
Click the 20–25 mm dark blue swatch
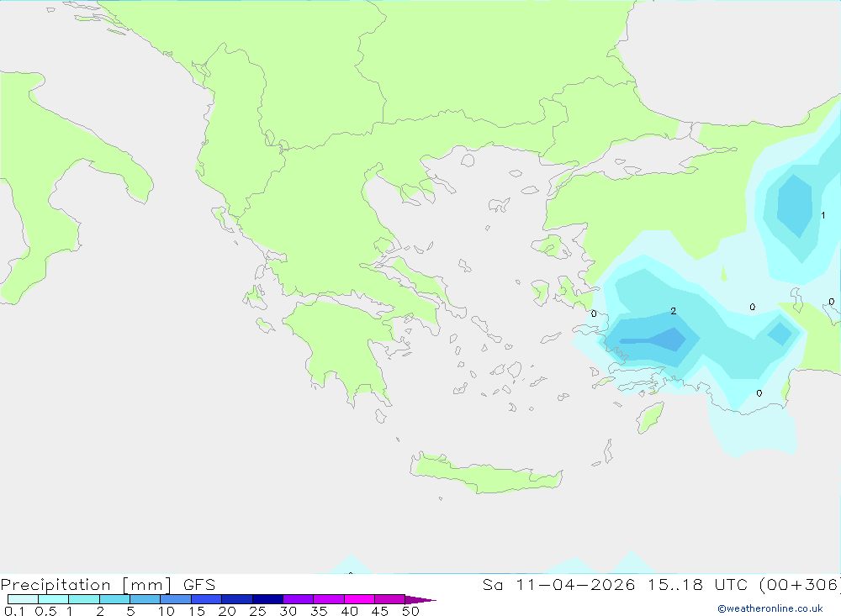coord(237,599)
